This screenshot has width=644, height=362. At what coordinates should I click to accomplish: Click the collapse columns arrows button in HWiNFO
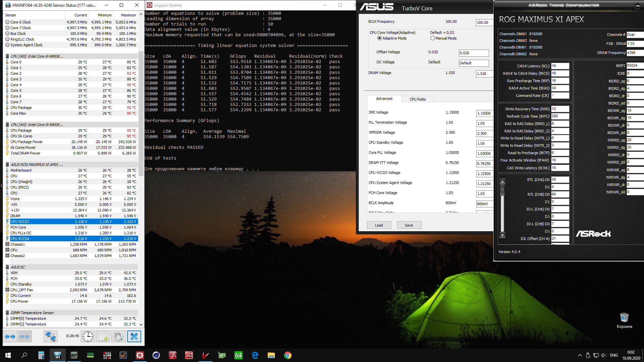tap(24, 336)
